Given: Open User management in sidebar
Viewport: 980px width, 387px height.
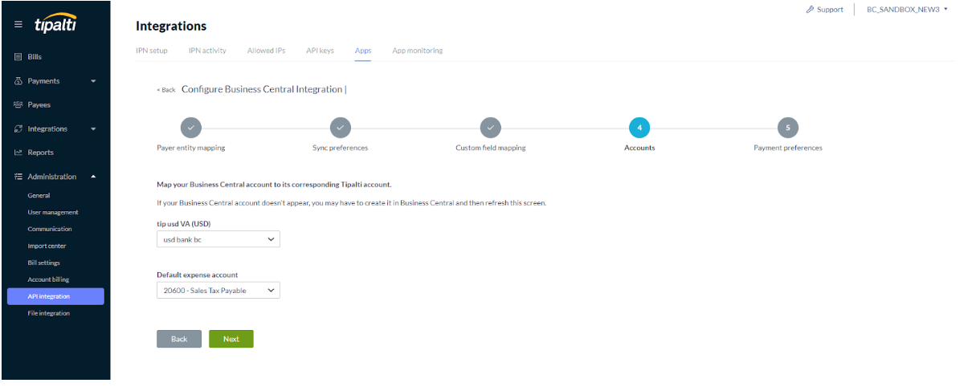Looking at the screenshot, I should [53, 213].
